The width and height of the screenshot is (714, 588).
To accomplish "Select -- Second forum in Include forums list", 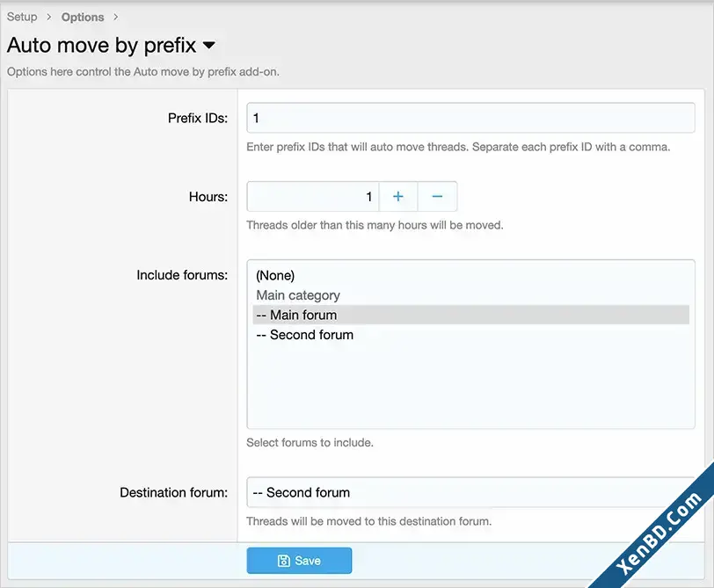I will (x=470, y=335).
